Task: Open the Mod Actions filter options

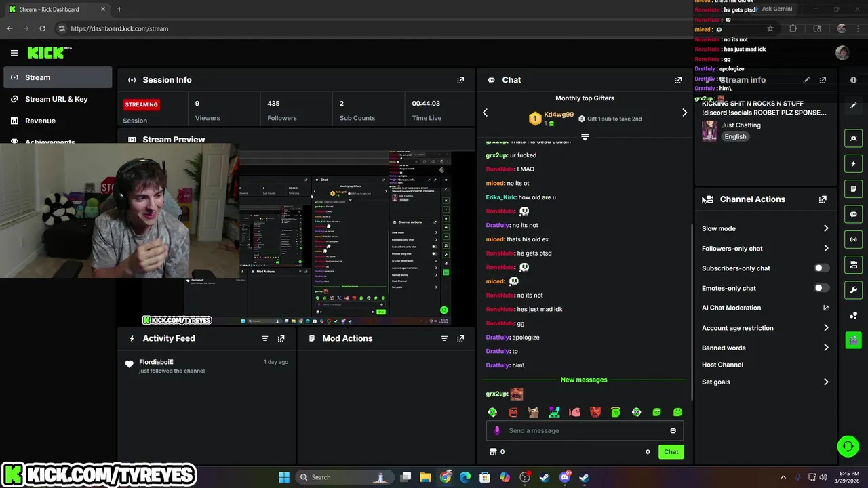Action: pyautogui.click(x=444, y=338)
